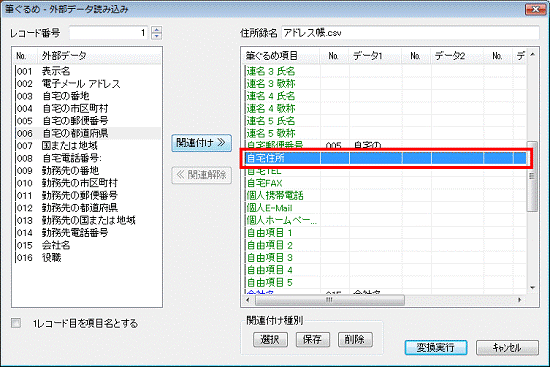Click horizontal scrollbar right arrow

tap(519, 300)
